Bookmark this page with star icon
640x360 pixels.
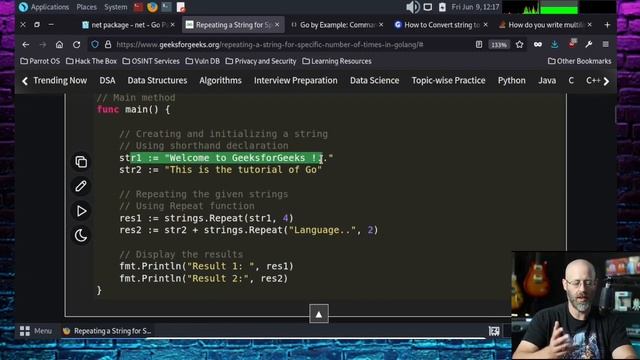[x=519, y=44]
